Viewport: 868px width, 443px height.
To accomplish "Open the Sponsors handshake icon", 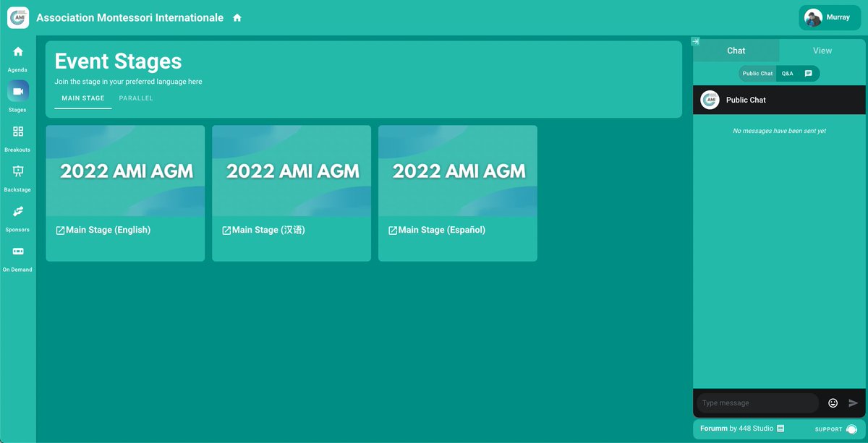I will click(x=18, y=211).
